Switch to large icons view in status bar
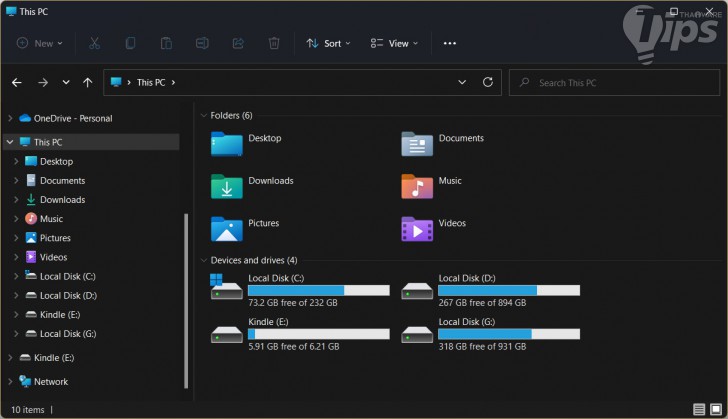The image size is (728, 419). tap(716, 409)
